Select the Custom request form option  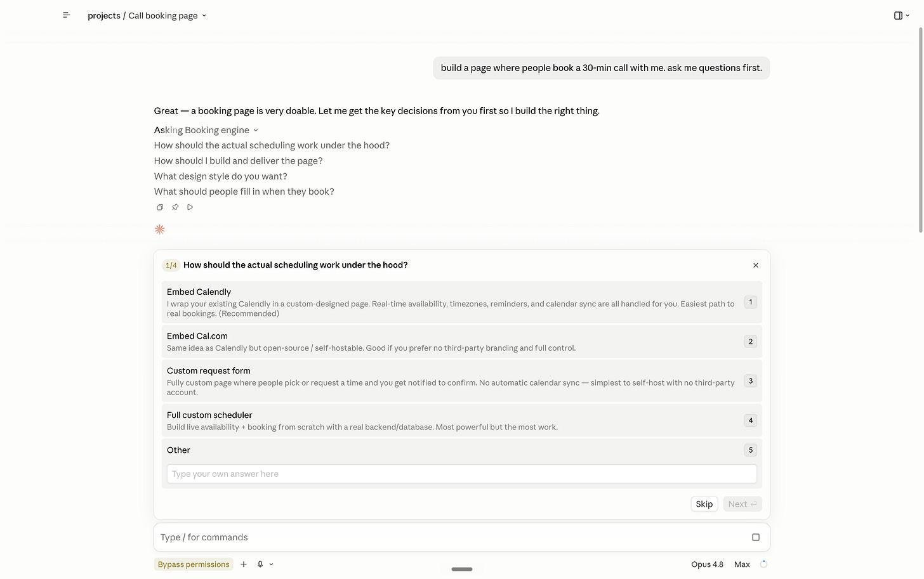(x=461, y=381)
